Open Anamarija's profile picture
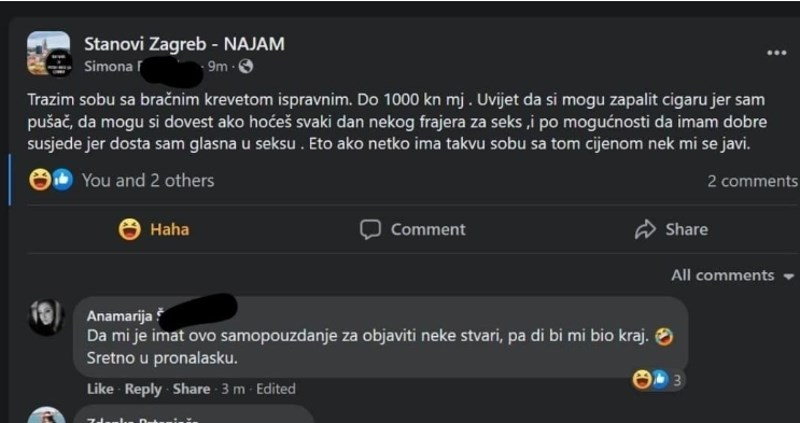Image resolution: width=800 pixels, height=423 pixels. 46,317
